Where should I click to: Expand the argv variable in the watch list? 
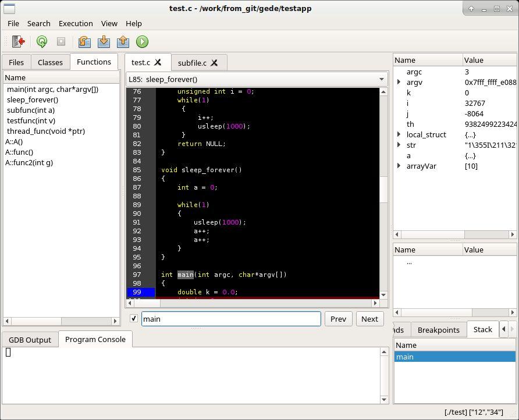tap(399, 82)
